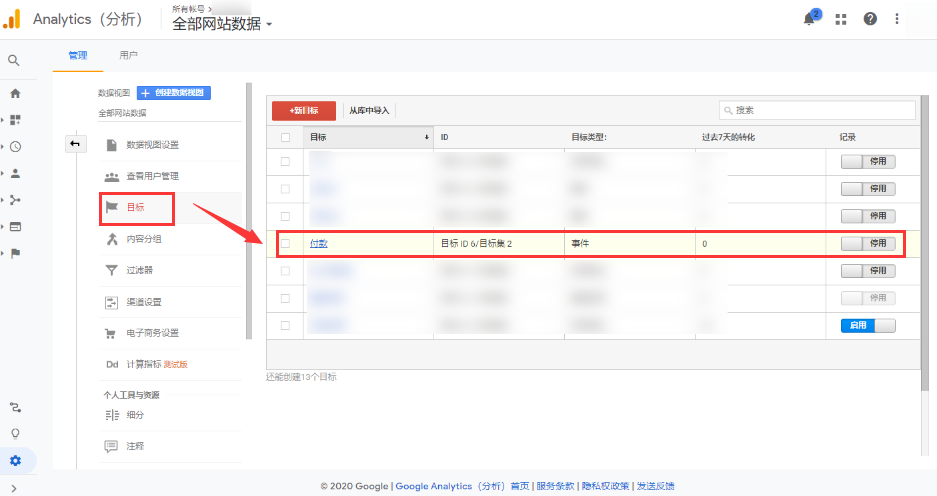Expand the sidebar with the bottom chevron
937x496 pixels.
point(14,487)
